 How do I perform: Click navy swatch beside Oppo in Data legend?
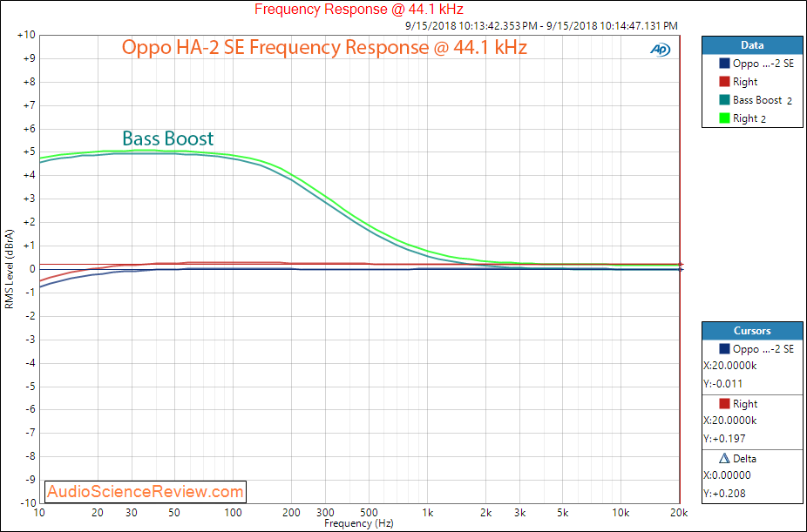(x=725, y=64)
